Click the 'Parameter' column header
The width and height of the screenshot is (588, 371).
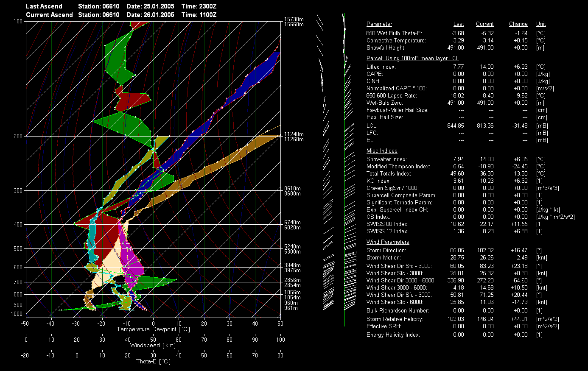[x=379, y=24]
